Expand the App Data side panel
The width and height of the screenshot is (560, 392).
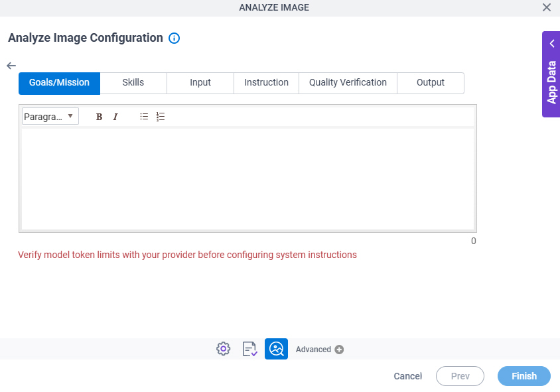pyautogui.click(x=551, y=74)
